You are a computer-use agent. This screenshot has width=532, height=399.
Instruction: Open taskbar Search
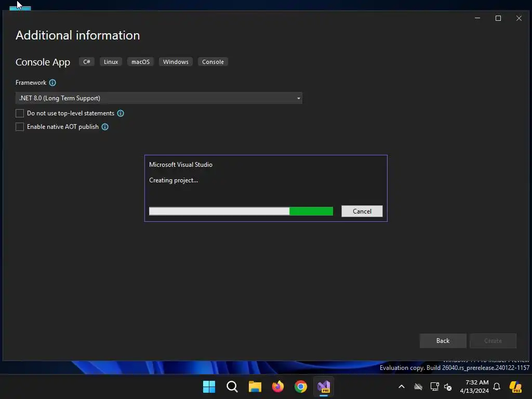232,387
